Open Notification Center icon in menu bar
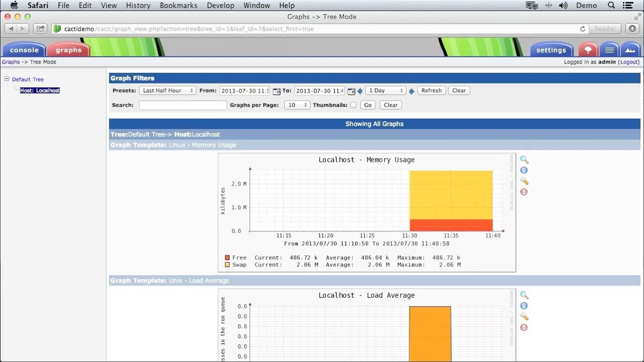 (x=628, y=6)
